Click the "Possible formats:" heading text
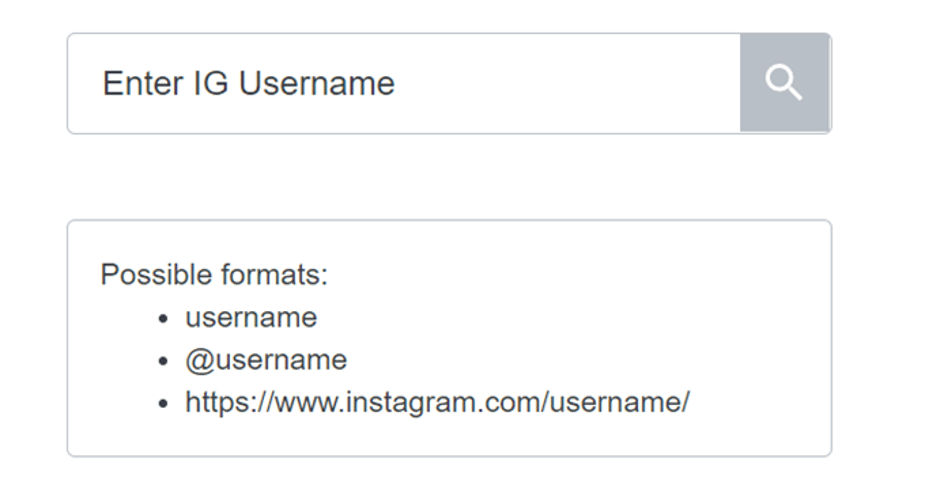Image resolution: width=941 pixels, height=477 pixels. click(x=214, y=274)
